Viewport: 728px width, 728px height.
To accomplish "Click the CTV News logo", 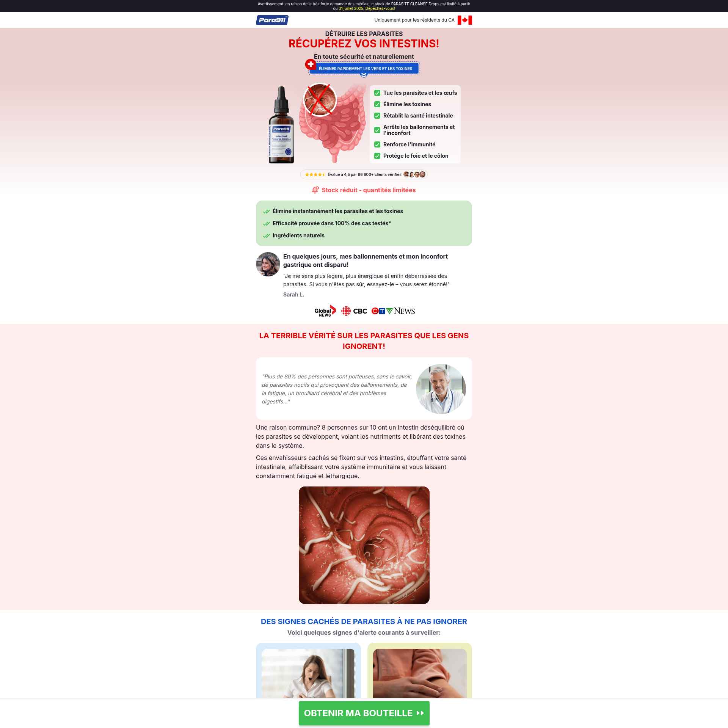I will [393, 311].
